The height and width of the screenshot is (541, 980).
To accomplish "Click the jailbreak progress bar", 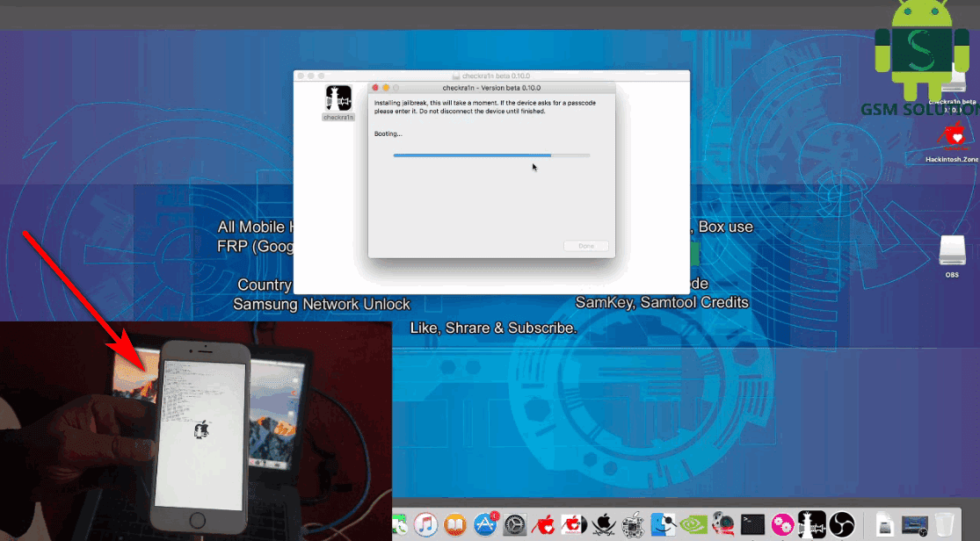I will [491, 155].
